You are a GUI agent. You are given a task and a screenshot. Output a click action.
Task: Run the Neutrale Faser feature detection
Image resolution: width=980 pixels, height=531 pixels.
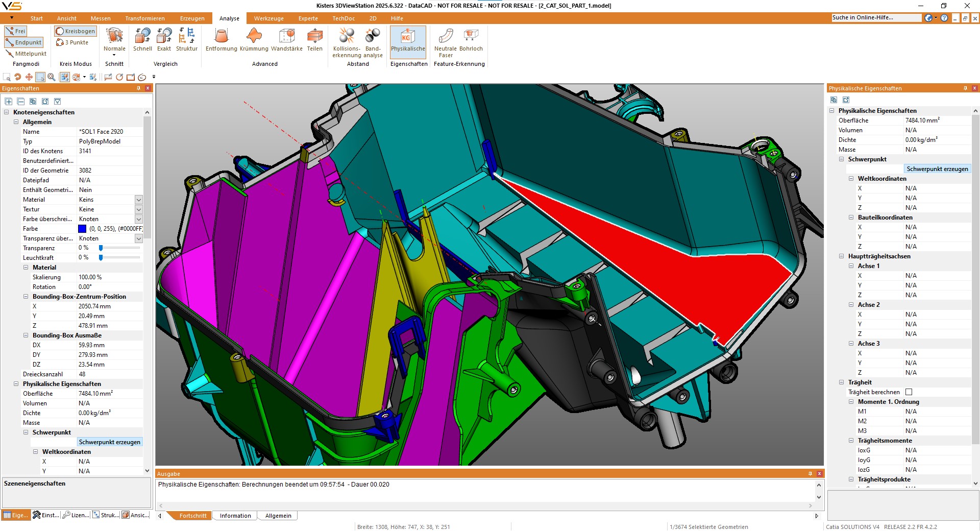click(445, 41)
